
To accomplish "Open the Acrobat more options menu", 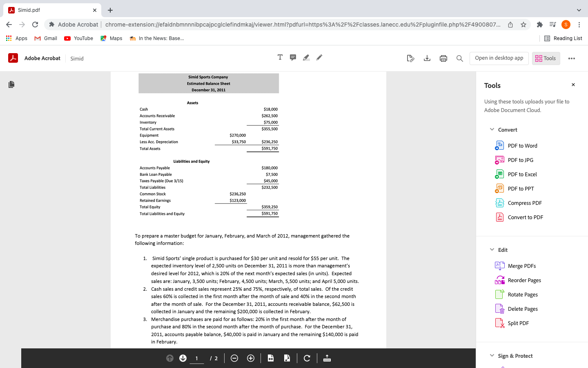I will [572, 58].
